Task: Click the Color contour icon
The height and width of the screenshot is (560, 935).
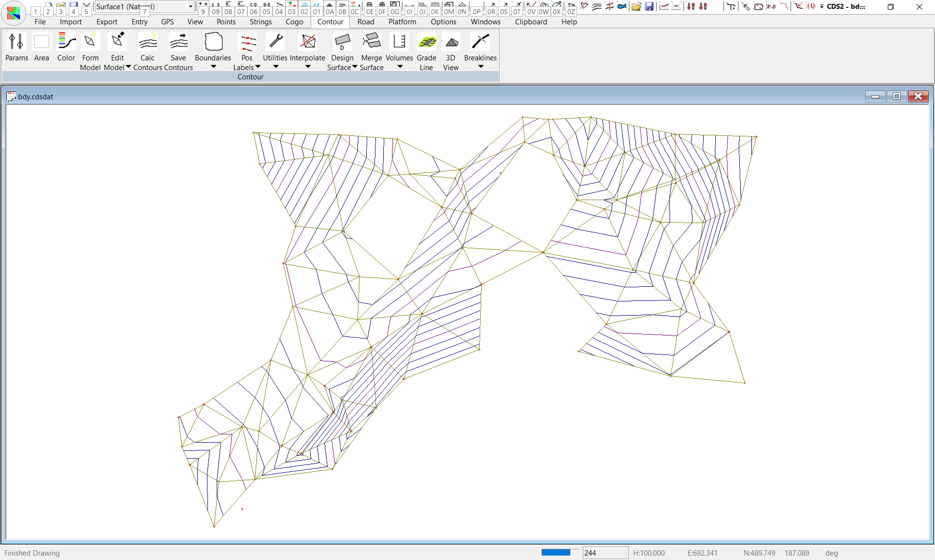Action: pyautogui.click(x=66, y=42)
